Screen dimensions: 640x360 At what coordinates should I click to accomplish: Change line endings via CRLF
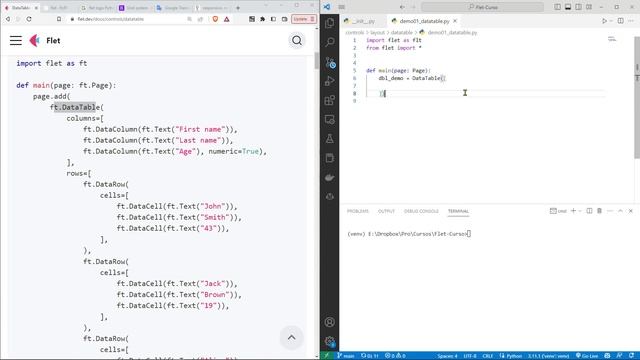coord(488,356)
